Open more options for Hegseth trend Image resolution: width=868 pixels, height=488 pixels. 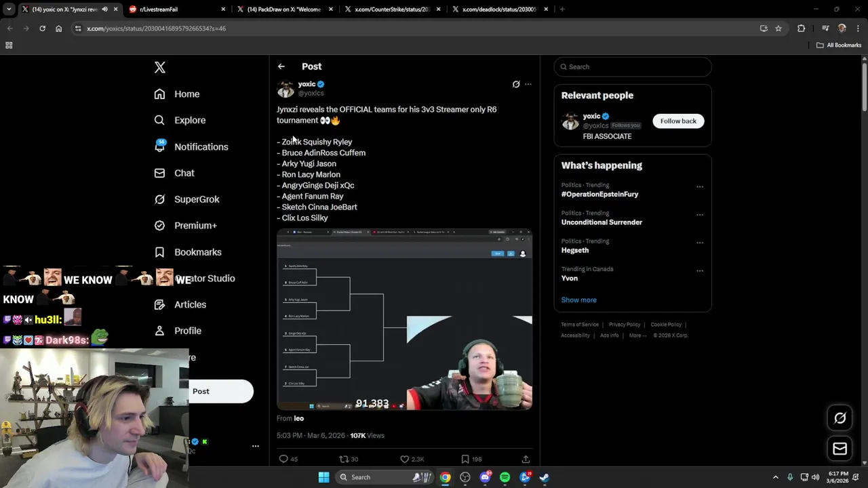tap(700, 243)
